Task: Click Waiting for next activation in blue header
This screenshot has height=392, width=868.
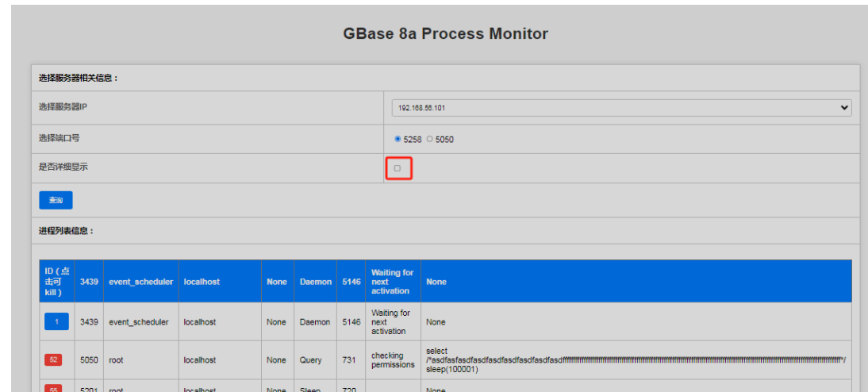Action: pyautogui.click(x=393, y=282)
